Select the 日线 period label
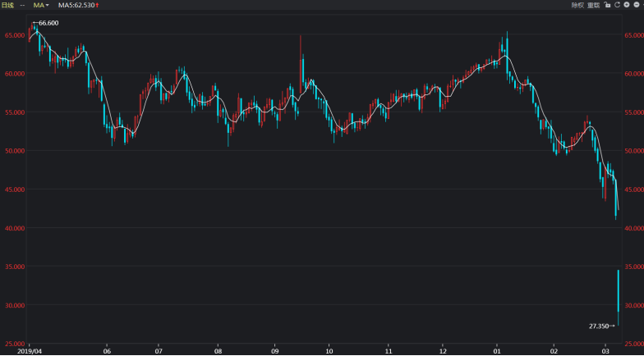644x356 pixels. coord(7,5)
